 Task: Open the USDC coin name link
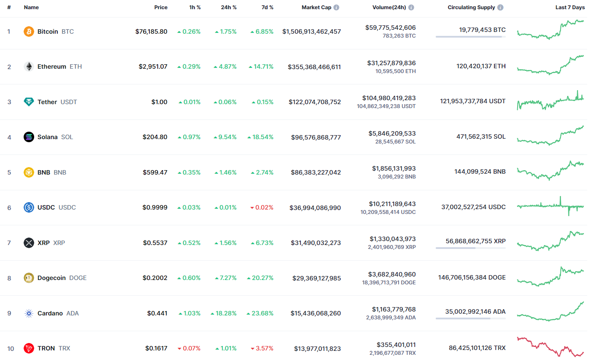click(46, 207)
